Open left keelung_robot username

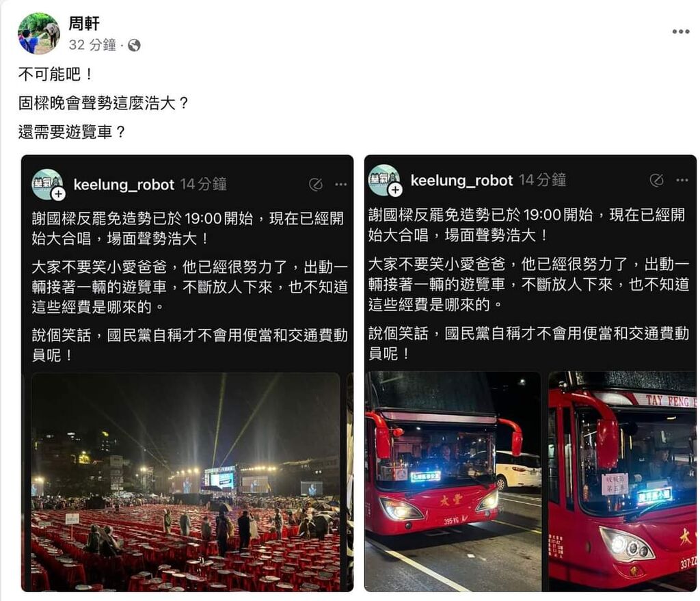124,185
